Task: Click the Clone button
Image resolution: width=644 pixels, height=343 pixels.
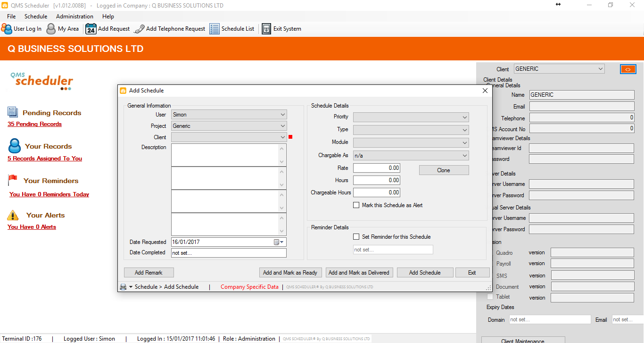Action: 444,170
